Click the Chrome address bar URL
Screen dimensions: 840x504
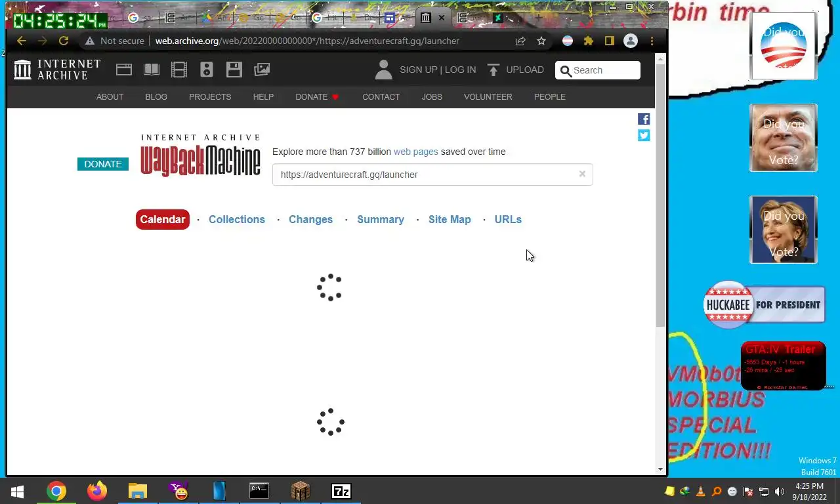307,41
